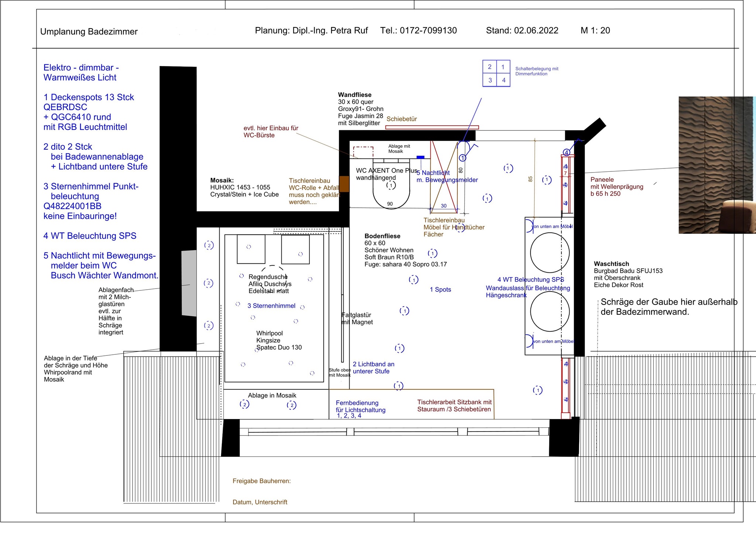Screen dimensions: 756x535
Task: Select "Crystal/Stein + Ice Cube" text
Action: [244, 194]
